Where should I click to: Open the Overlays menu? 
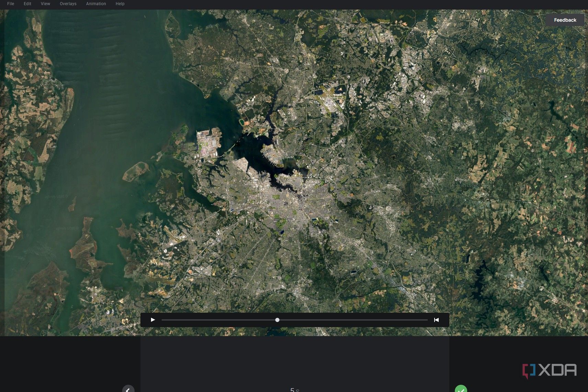tap(68, 4)
